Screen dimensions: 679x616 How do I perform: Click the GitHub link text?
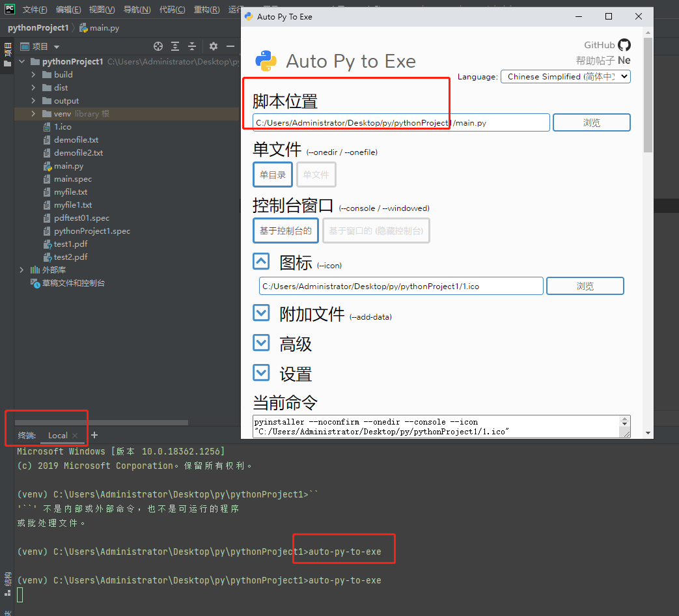coord(600,45)
